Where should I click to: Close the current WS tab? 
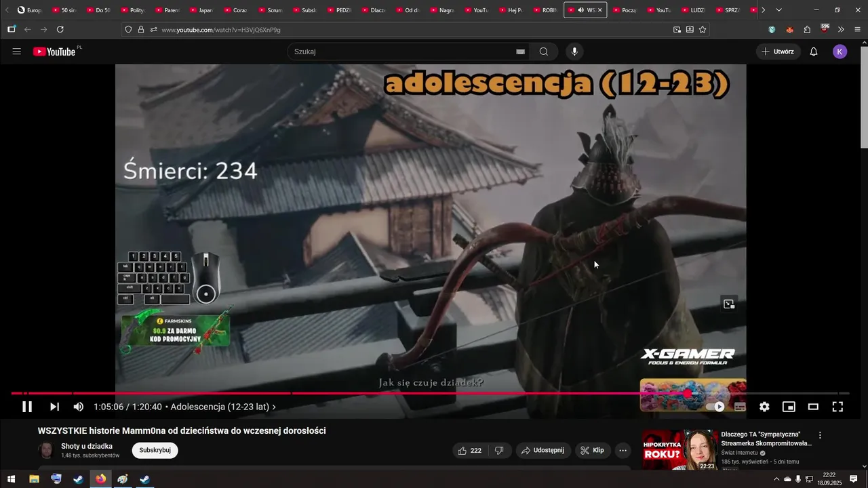[599, 10]
